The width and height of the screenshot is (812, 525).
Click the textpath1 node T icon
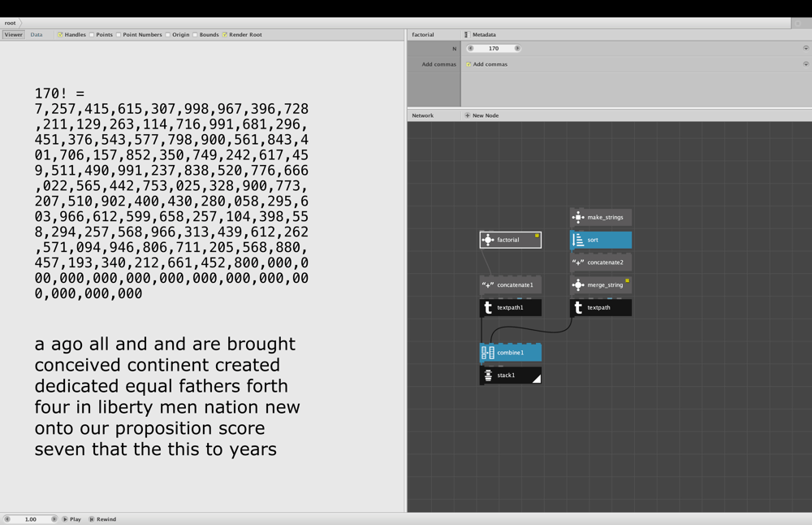(488, 308)
